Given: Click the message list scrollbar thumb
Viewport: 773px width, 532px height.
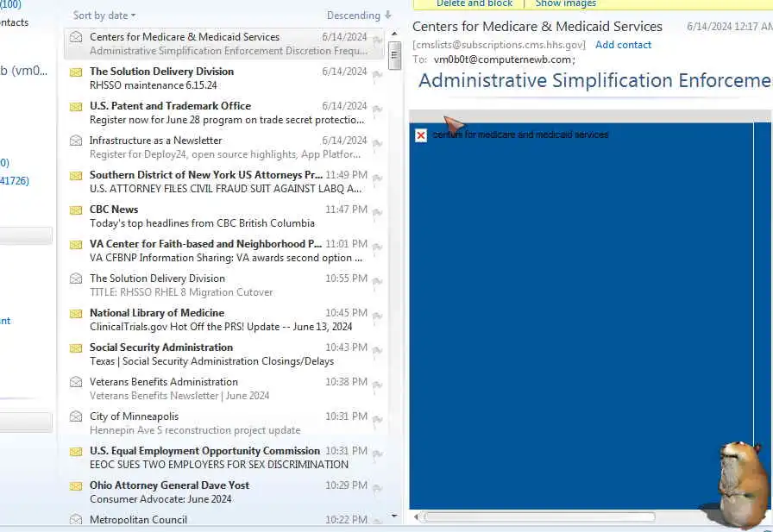Looking at the screenshot, I should [x=394, y=55].
